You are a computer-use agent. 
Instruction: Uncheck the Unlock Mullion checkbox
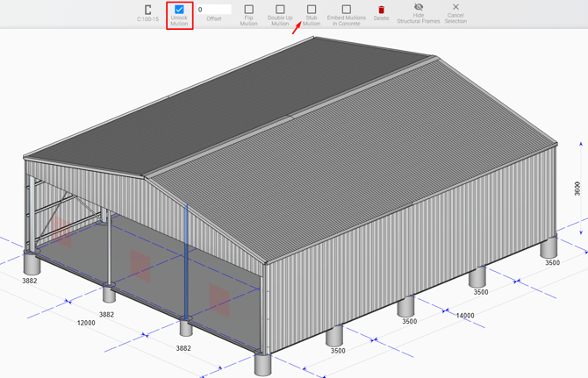point(179,10)
